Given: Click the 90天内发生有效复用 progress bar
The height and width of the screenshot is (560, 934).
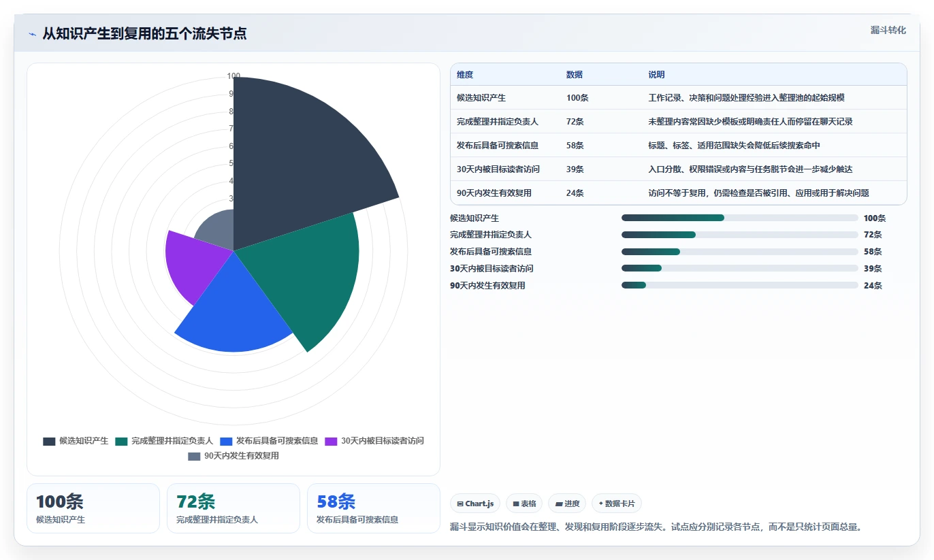Looking at the screenshot, I should (739, 286).
